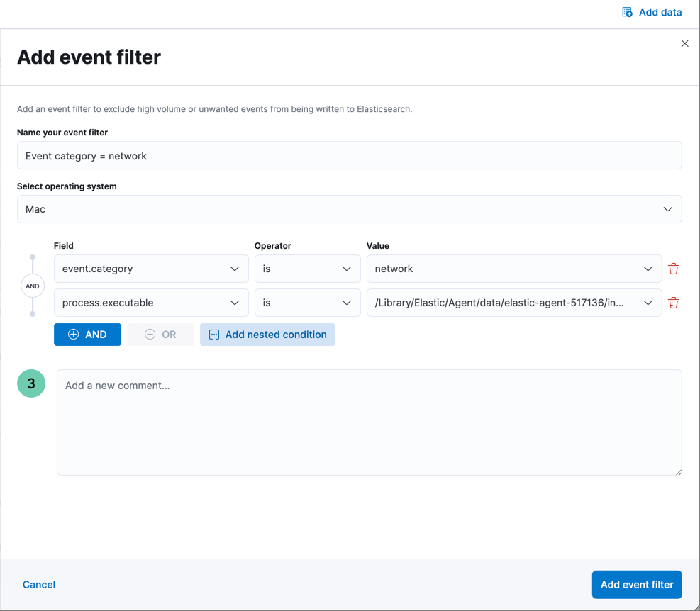Click the event filter name field

[349, 155]
